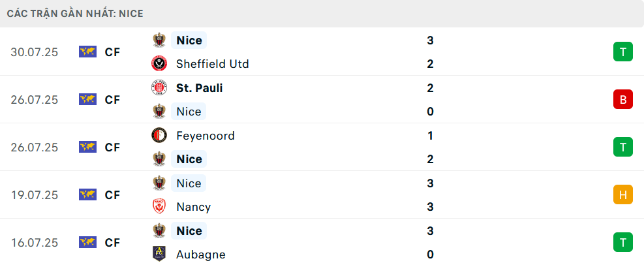
Task: Click green T badge for Aubagne match
Action: coord(623,243)
